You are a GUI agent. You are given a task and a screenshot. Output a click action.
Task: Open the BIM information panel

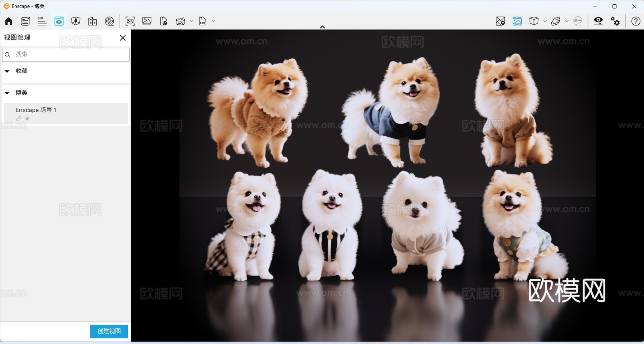[42, 21]
